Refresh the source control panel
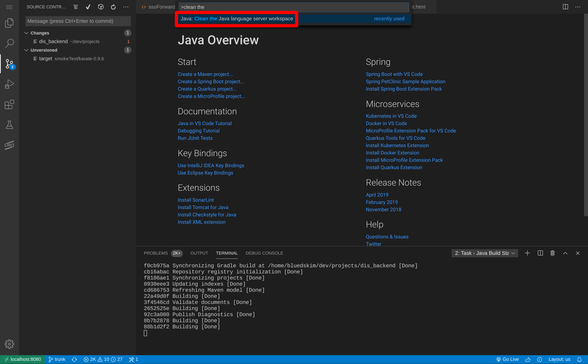 [x=113, y=7]
